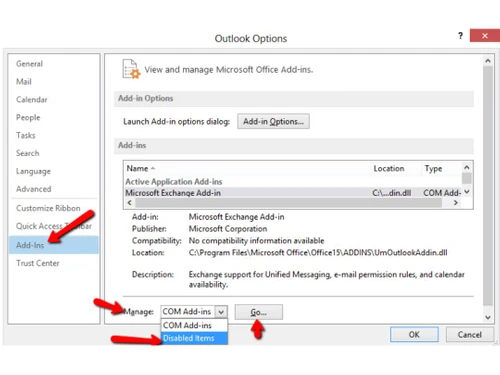Close the Outlook Options dialog
Image resolution: width=500 pixels, height=375 pixels.
485,36
